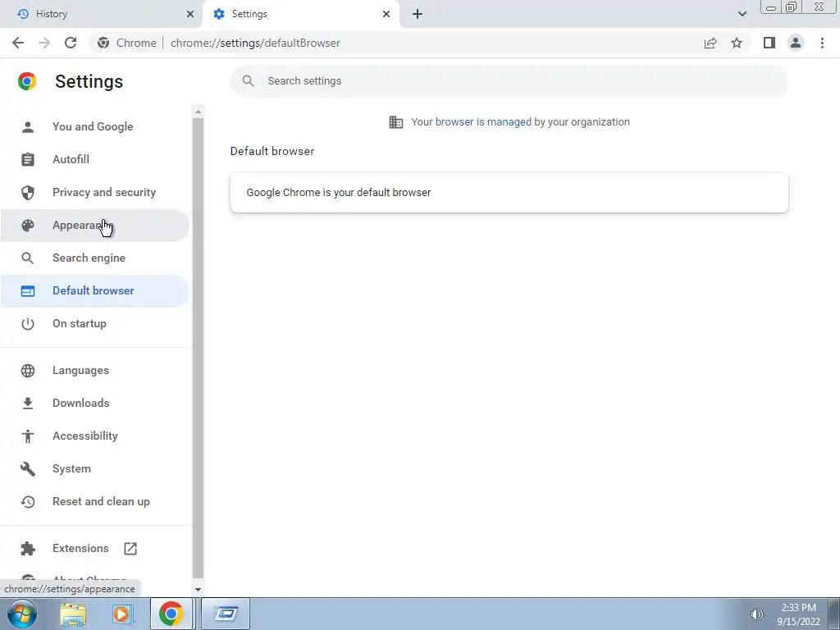Click the Default browser window icon
The height and width of the screenshot is (630, 840).
(x=28, y=291)
